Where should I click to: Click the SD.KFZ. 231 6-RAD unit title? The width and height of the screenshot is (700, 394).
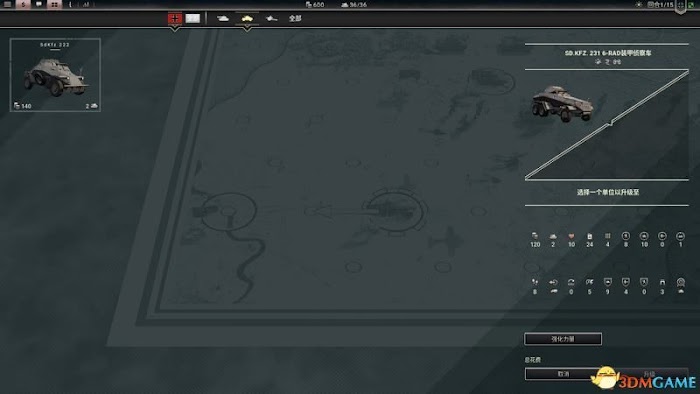(x=608, y=53)
